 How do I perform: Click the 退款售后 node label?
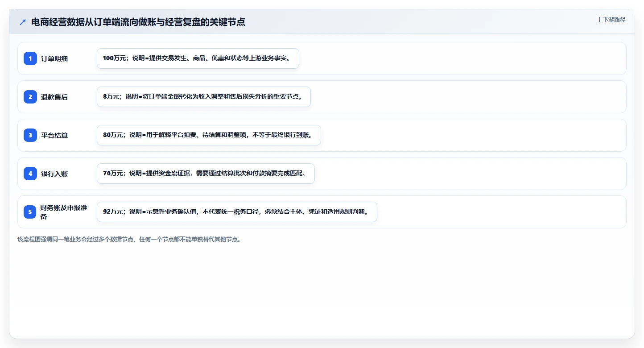(x=54, y=97)
